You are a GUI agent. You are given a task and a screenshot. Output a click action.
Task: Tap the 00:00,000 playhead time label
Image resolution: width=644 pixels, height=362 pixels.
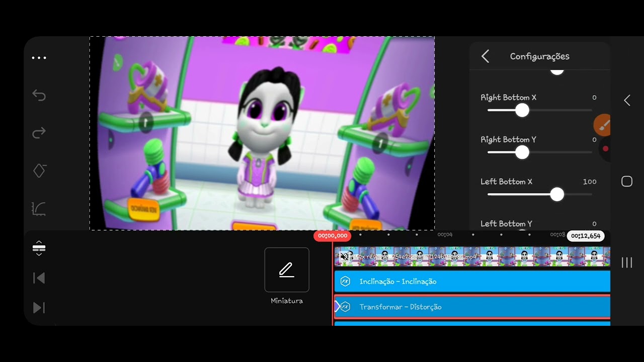tap(333, 236)
